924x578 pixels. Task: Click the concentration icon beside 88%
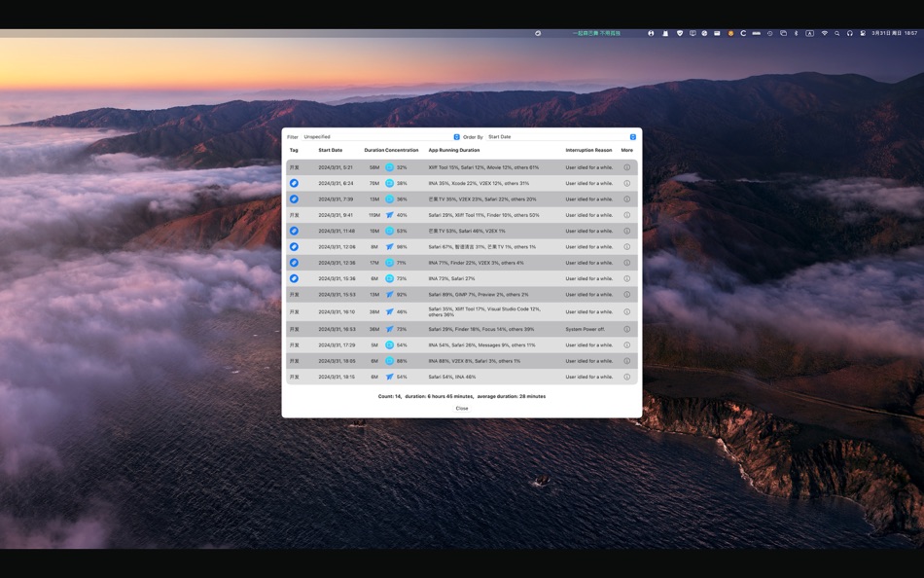[389, 361]
